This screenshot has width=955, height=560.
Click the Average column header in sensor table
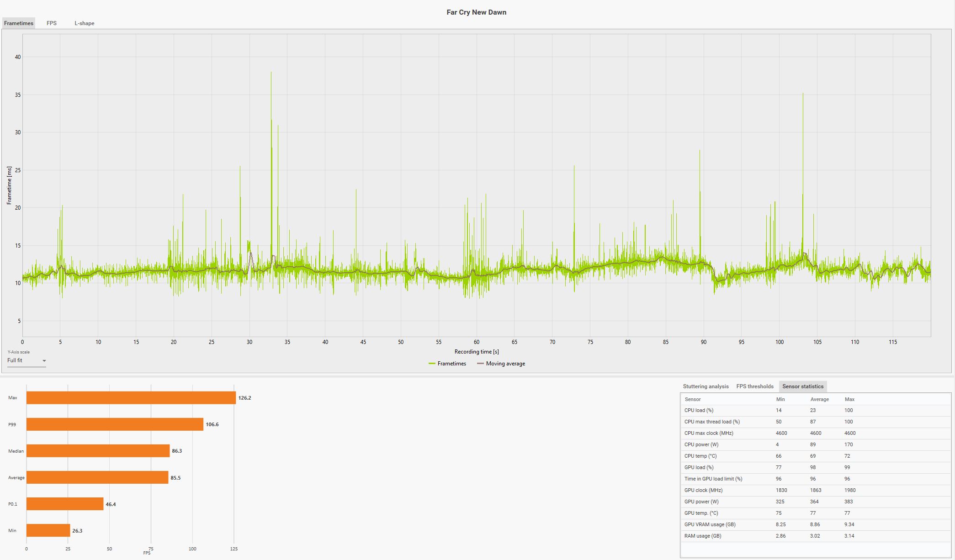click(x=819, y=399)
